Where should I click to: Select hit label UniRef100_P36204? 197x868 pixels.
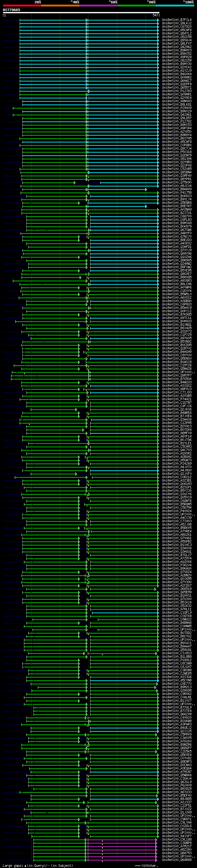(x=176, y=565)
